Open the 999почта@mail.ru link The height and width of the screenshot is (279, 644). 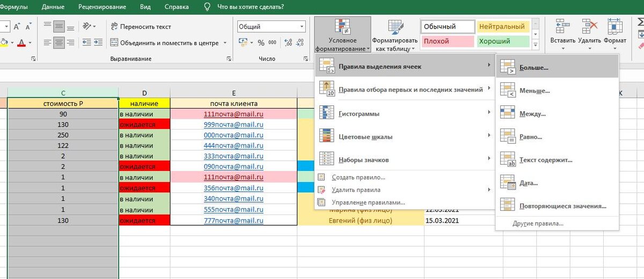click(233, 124)
